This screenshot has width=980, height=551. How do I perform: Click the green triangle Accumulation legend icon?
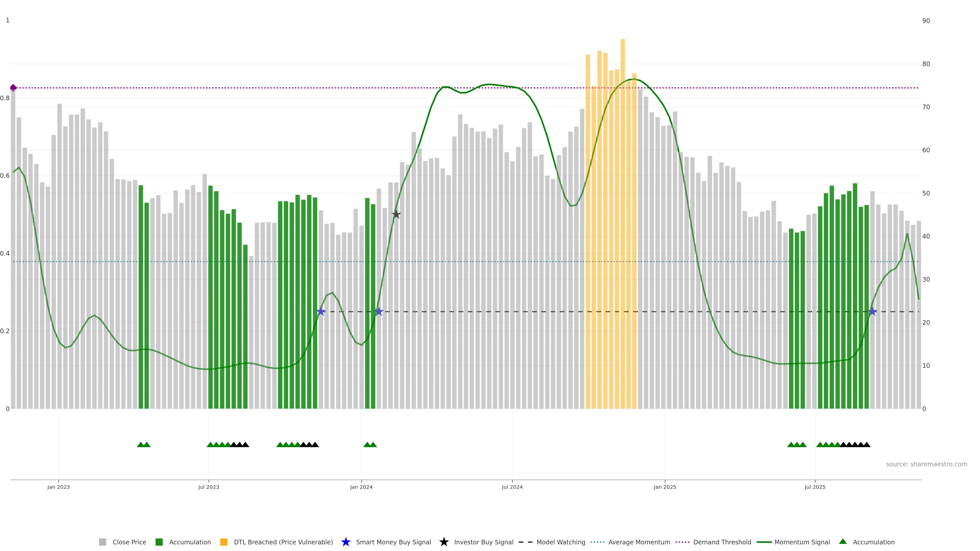[x=843, y=542]
